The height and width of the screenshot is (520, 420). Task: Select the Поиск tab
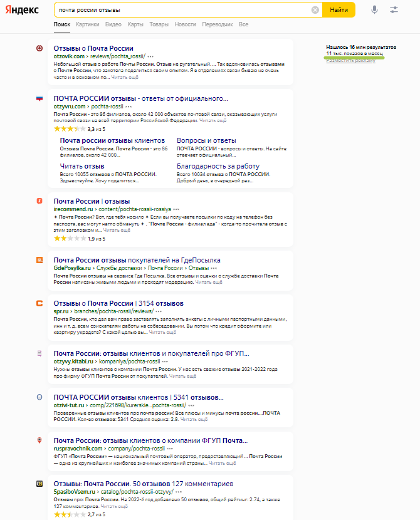(62, 24)
